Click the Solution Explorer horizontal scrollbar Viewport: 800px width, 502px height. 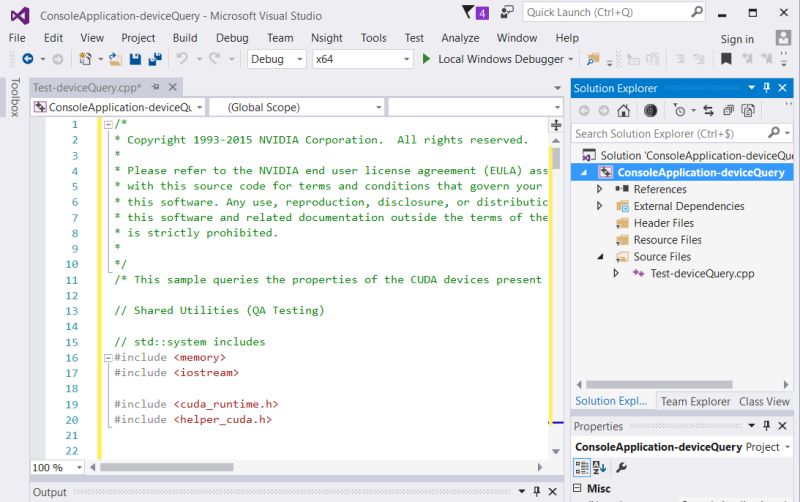[x=659, y=384]
